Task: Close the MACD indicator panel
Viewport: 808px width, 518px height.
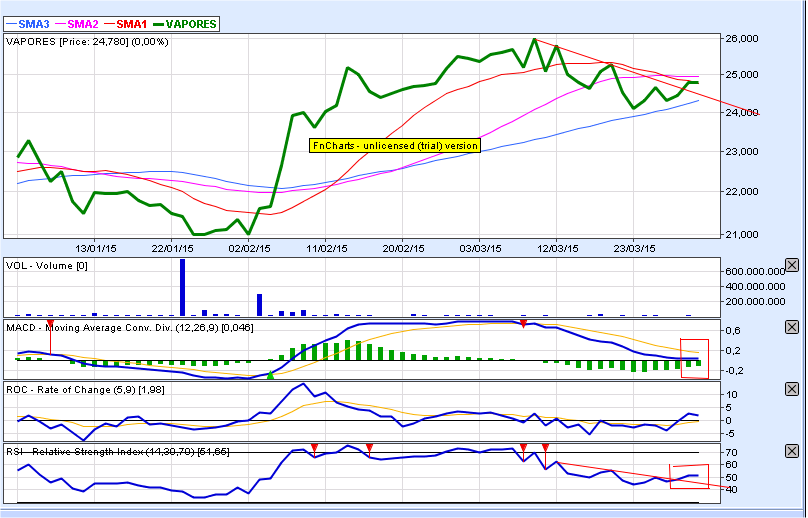Action: (x=792, y=327)
